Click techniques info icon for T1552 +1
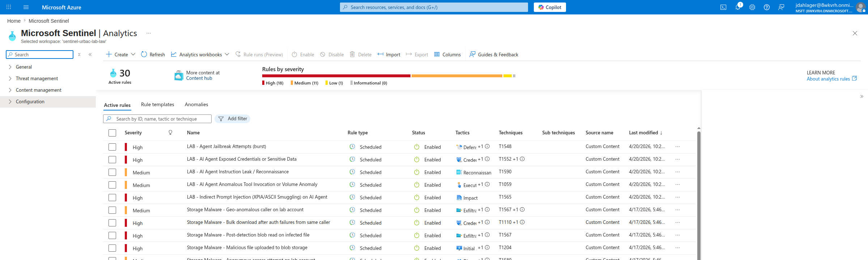Image resolution: width=868 pixels, height=260 pixels. coord(522,159)
